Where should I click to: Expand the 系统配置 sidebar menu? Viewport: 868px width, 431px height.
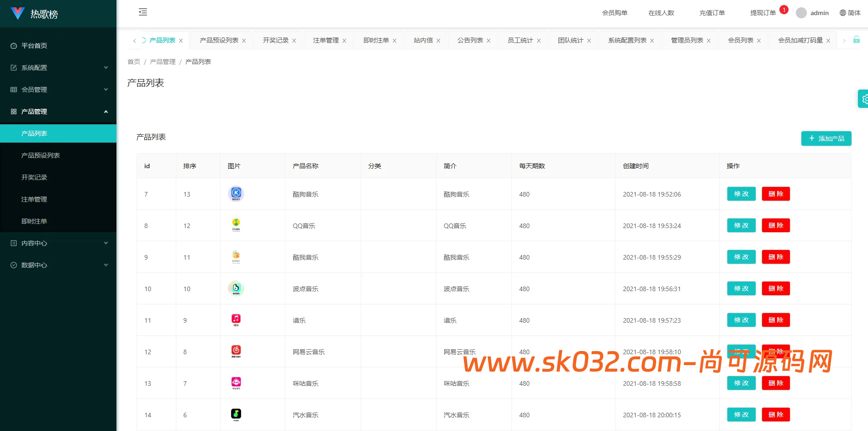[x=58, y=68]
